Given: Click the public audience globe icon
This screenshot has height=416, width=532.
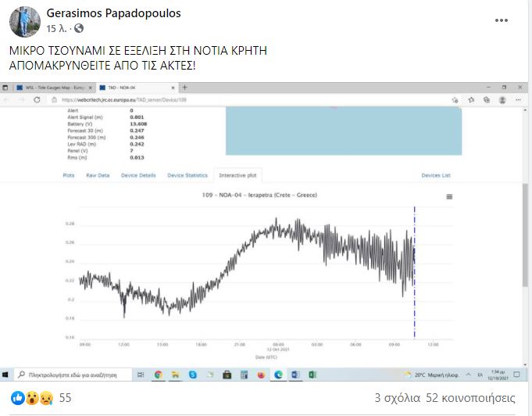Looking at the screenshot, I should tap(79, 29).
